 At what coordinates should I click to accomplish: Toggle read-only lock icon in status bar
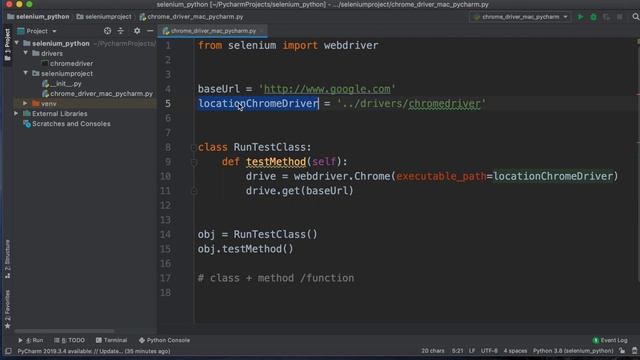click(622, 351)
